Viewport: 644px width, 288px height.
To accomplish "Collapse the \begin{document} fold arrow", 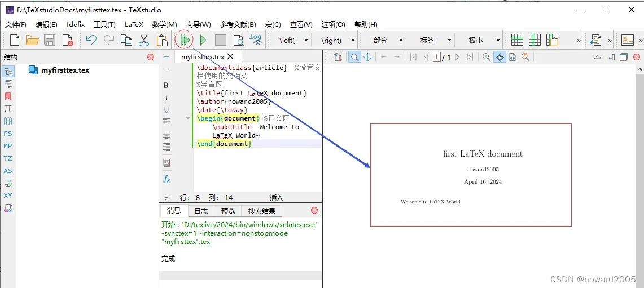I will pos(188,118).
